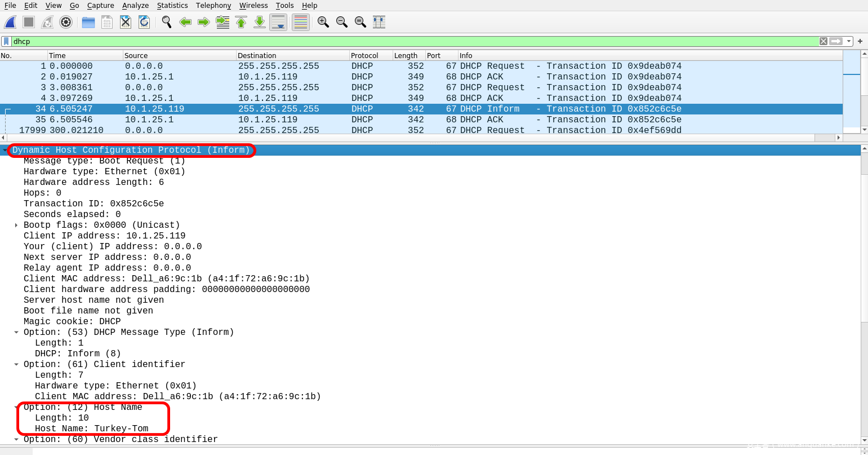Toggle auto-scroll during live capture
This screenshot has height=455, width=868.
click(278, 22)
